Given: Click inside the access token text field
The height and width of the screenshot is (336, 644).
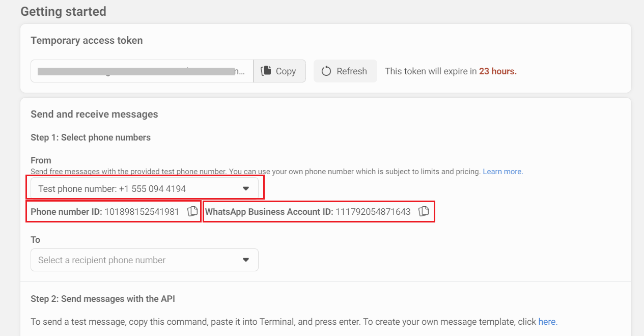Looking at the screenshot, I should click(x=142, y=71).
